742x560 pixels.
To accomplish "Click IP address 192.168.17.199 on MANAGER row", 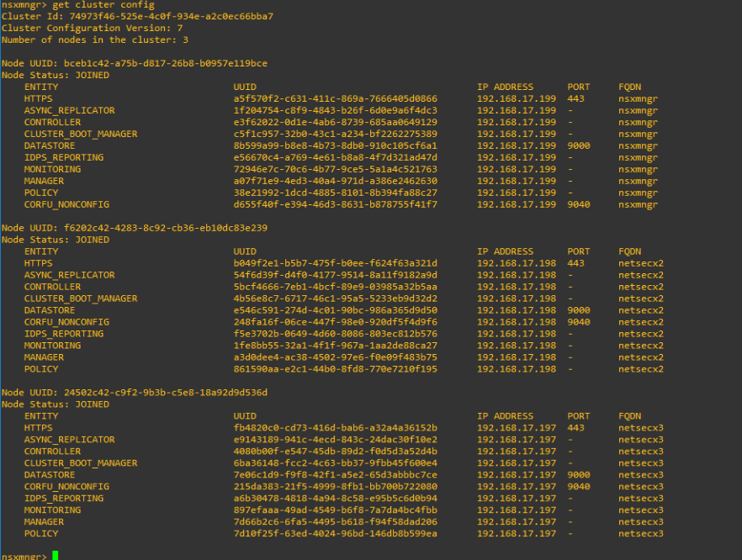I will (517, 181).
